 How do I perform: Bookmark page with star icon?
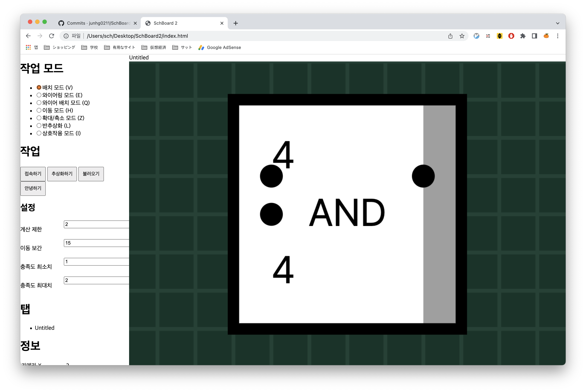click(x=462, y=36)
